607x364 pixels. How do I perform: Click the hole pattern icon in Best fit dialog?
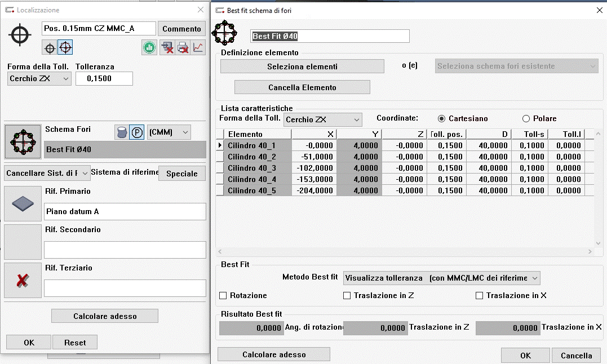click(x=224, y=33)
